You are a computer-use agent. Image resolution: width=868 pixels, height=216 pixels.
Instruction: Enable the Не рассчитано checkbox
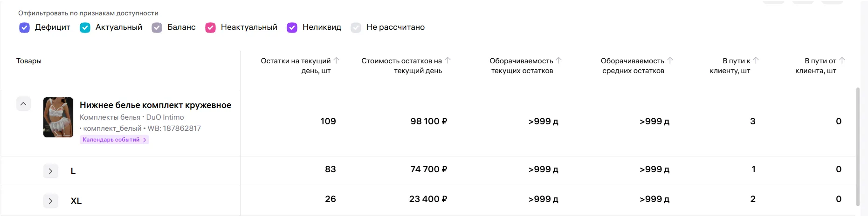[x=356, y=27]
